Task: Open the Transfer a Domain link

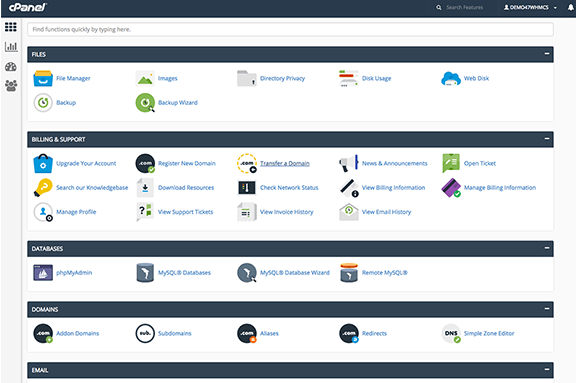Action: [285, 163]
